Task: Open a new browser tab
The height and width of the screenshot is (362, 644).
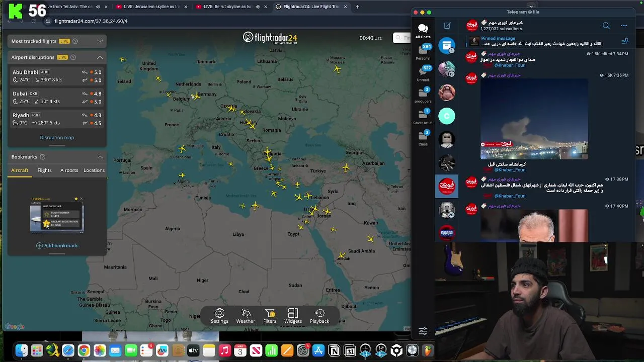Action: (x=357, y=7)
